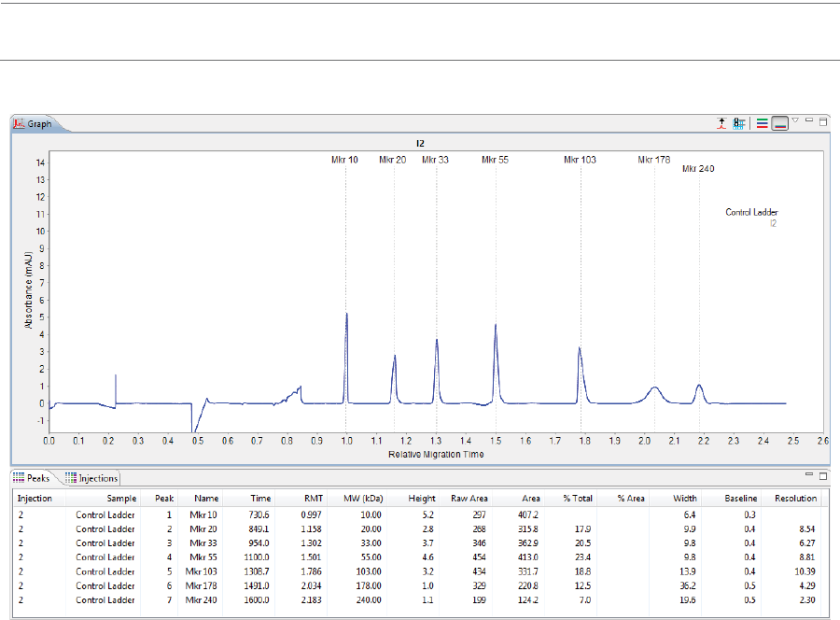Select the Mkr 178 name cell
The width and height of the screenshot is (840, 620).
click(201, 585)
